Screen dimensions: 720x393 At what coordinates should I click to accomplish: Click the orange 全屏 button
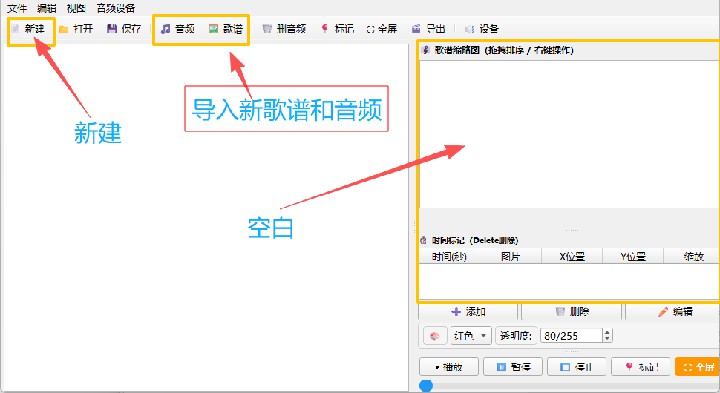click(x=698, y=367)
